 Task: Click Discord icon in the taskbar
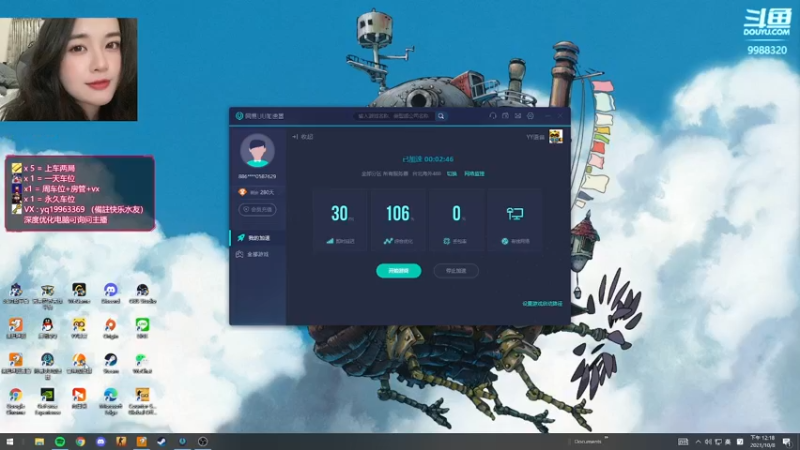coord(101,441)
